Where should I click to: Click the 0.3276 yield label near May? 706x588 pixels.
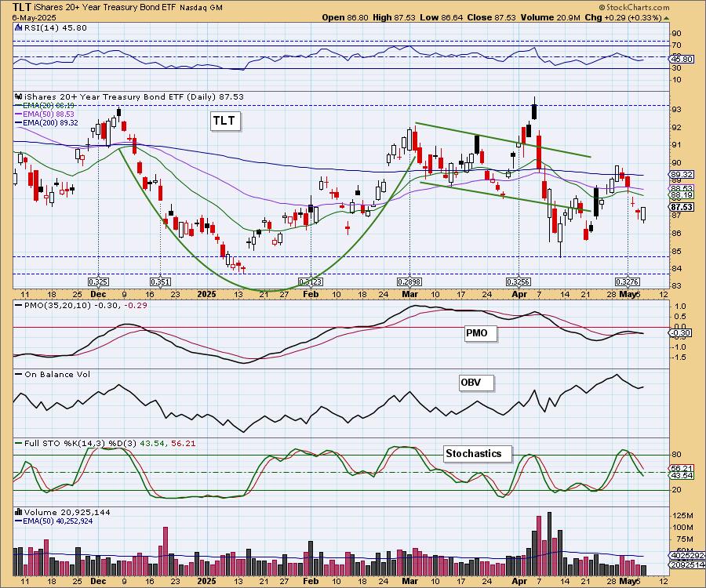point(628,282)
